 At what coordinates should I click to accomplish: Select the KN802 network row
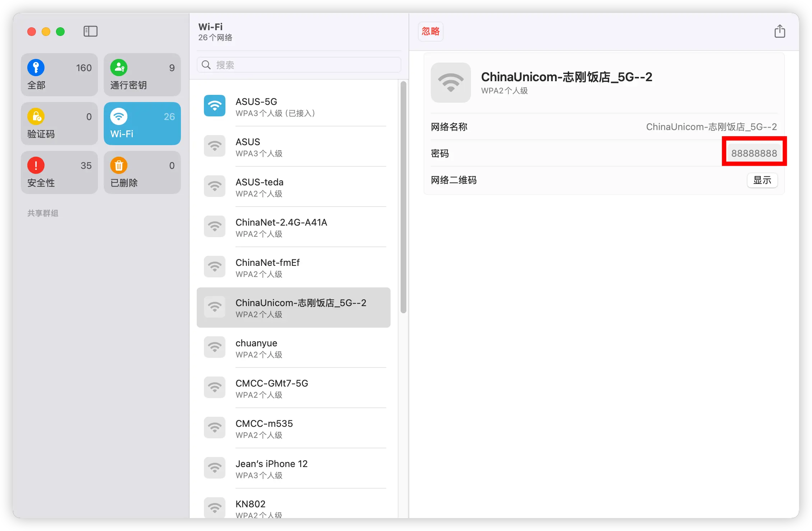(294, 504)
